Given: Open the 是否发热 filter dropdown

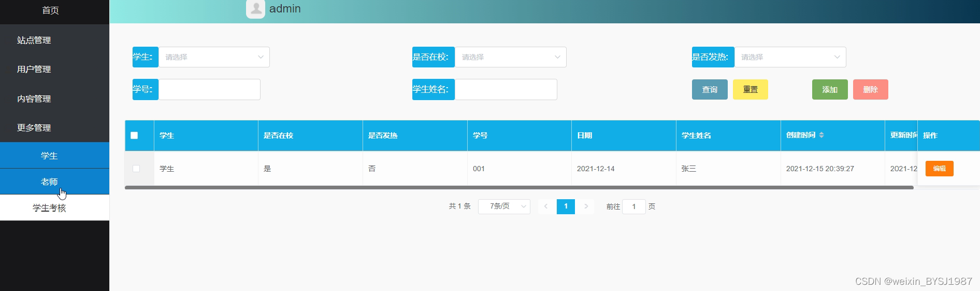Looking at the screenshot, I should coord(790,57).
